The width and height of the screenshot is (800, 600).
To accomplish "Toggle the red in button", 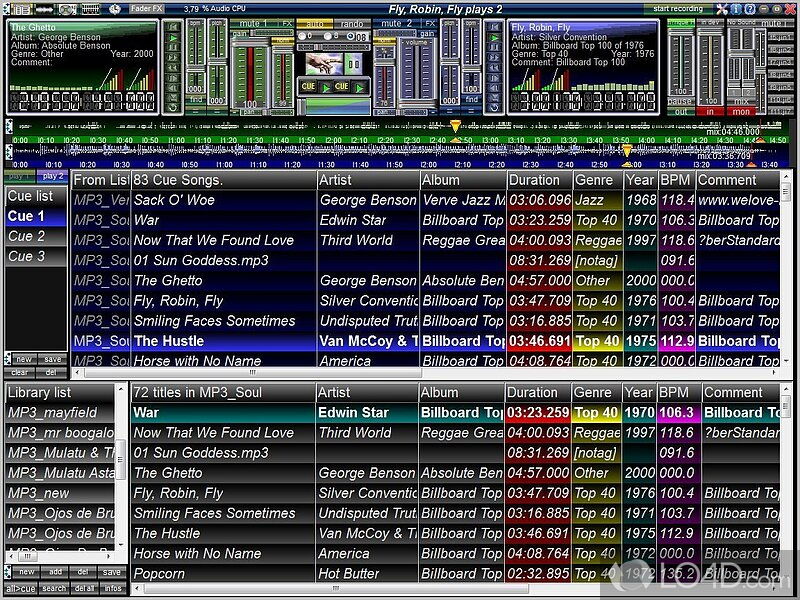I will coord(710,111).
